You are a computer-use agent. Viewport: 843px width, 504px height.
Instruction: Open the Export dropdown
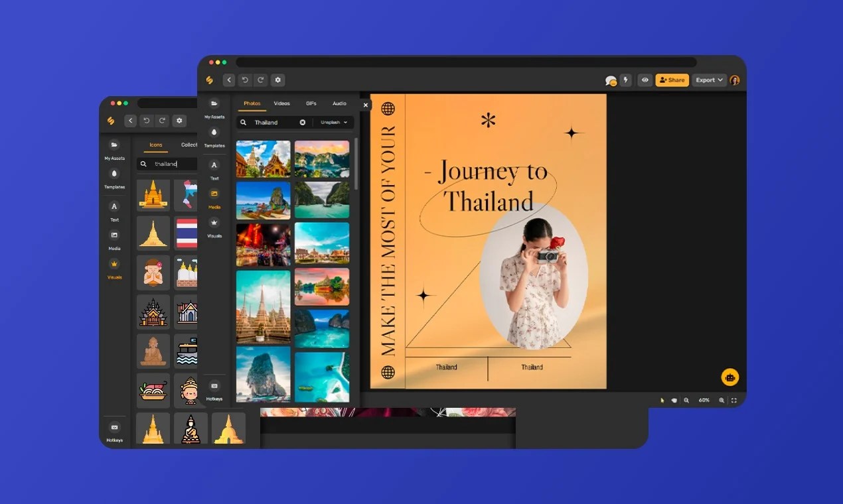pos(708,80)
